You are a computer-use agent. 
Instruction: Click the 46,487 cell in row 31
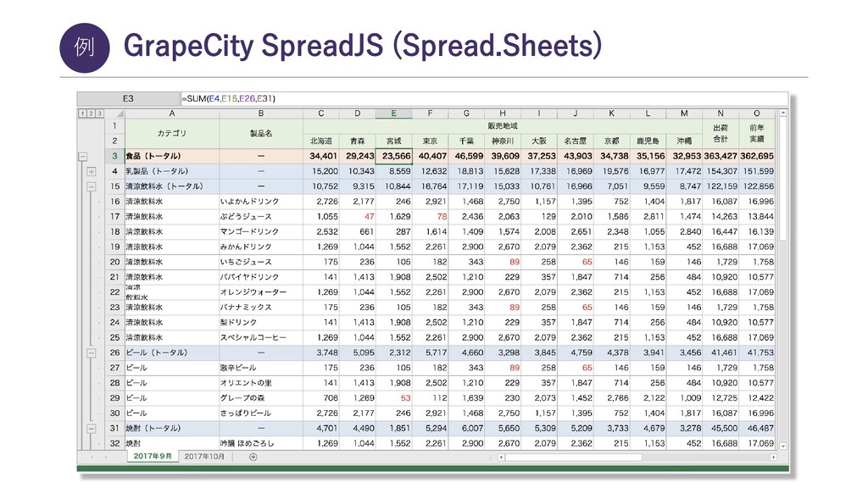[757, 428]
